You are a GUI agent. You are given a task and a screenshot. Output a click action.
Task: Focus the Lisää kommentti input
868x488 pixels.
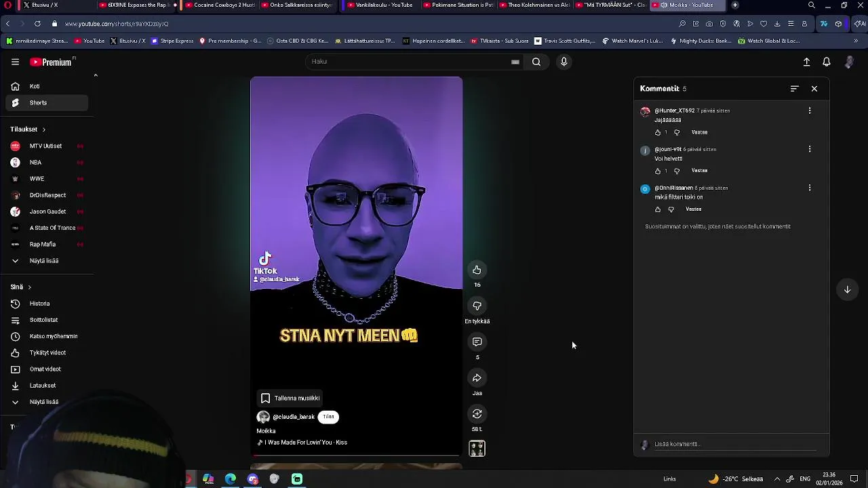click(736, 445)
